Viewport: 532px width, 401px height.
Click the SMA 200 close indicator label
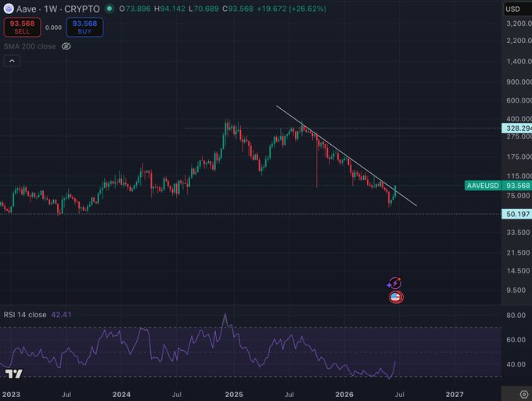click(30, 46)
